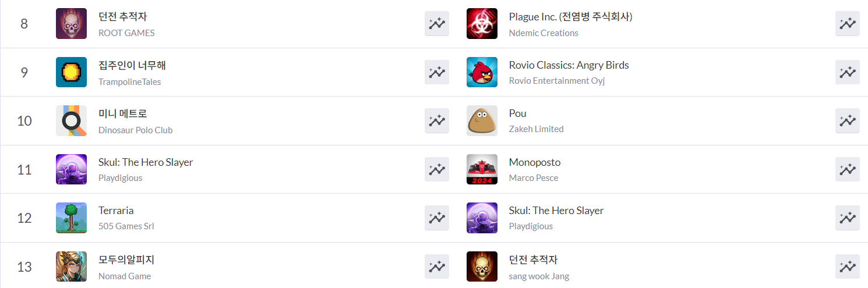Viewport: 868px width, 288px height.
Task: Select the rank 9 row number
Action: click(24, 72)
